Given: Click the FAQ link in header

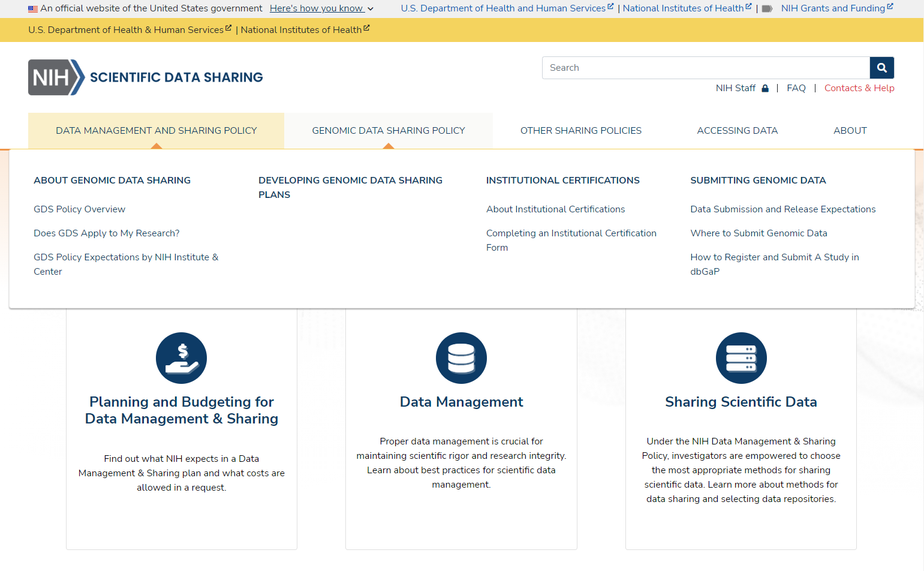Looking at the screenshot, I should [x=796, y=88].
